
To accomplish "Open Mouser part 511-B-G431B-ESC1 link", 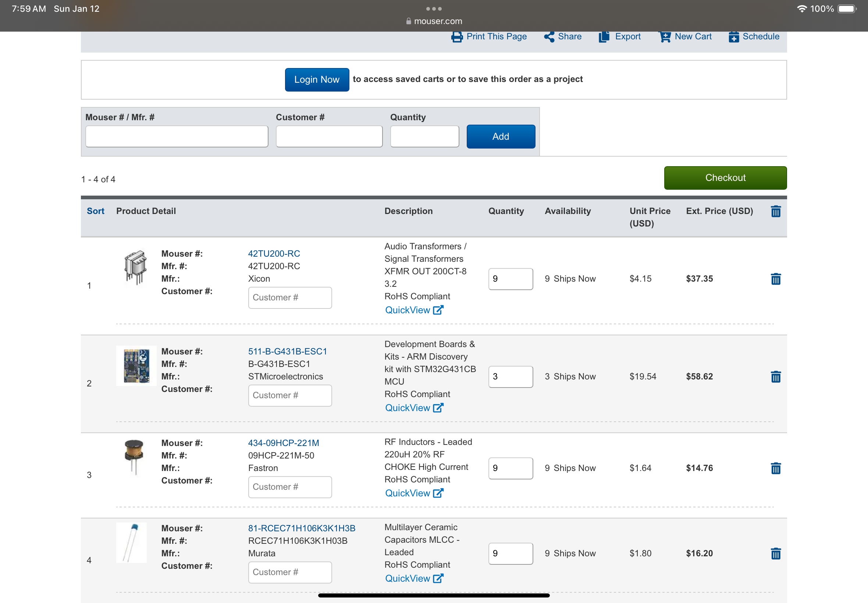I will tap(288, 352).
